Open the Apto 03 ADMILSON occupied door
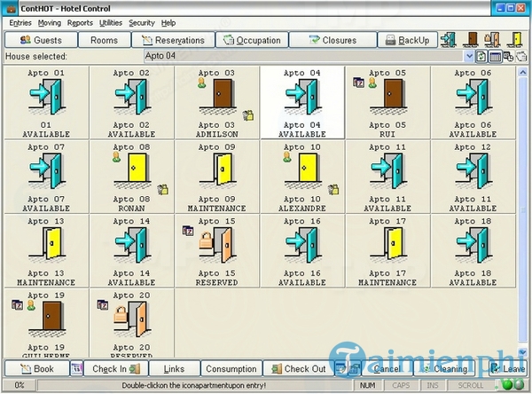Screen dimensions: 532x394 point(218,97)
